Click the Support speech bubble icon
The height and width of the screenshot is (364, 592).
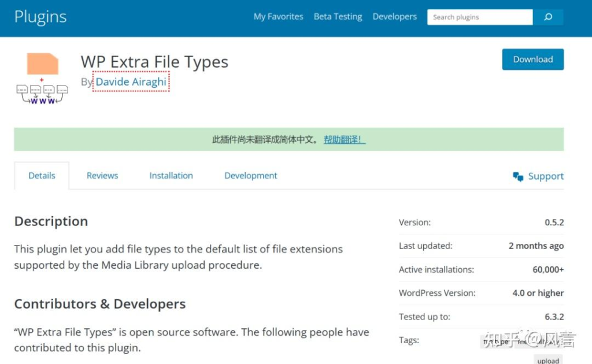click(518, 176)
